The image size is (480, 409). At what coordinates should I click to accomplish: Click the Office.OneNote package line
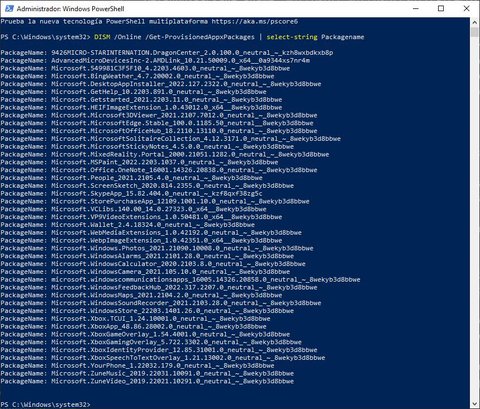tap(159, 170)
